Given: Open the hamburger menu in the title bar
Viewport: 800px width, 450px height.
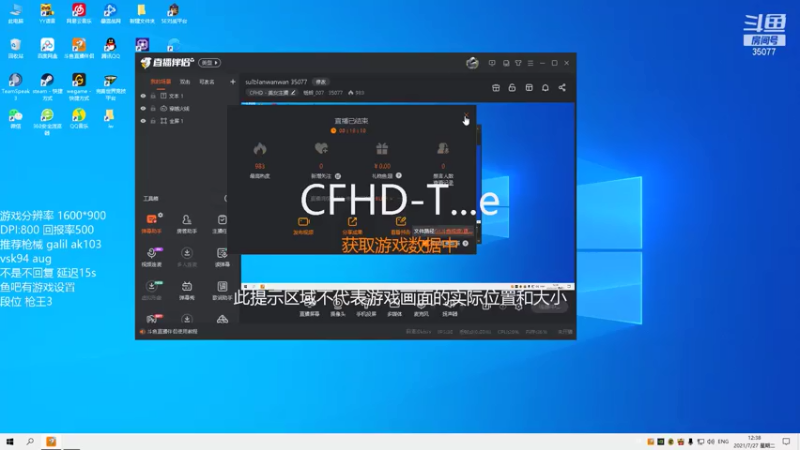Looking at the screenshot, I should click(530, 63).
